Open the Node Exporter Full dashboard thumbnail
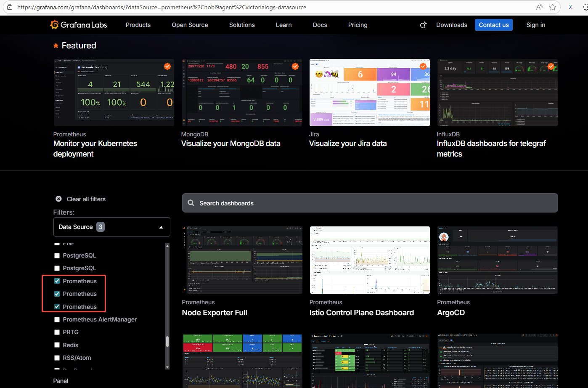588x388 pixels. tap(242, 260)
